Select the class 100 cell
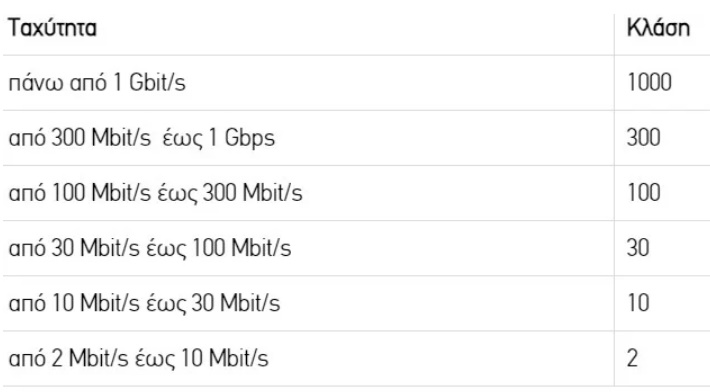The width and height of the screenshot is (710, 392). click(662, 193)
